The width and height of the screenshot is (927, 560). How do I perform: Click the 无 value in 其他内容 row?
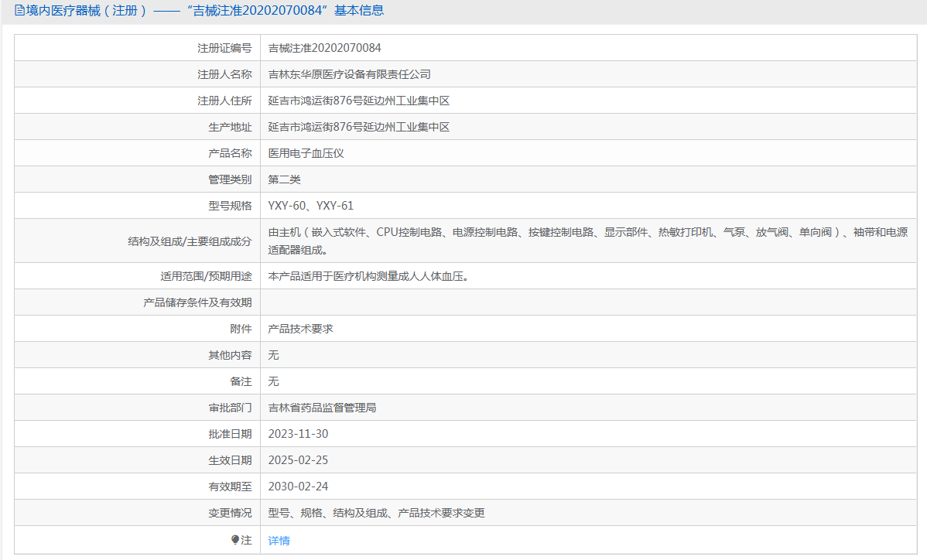coord(274,355)
